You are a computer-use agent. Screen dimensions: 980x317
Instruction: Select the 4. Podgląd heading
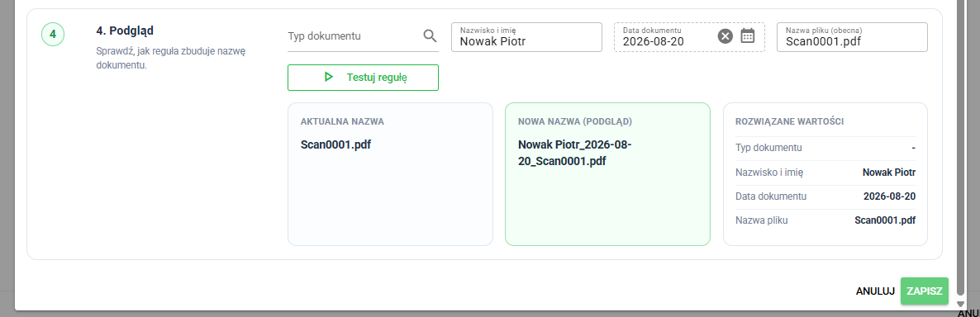[x=125, y=31]
